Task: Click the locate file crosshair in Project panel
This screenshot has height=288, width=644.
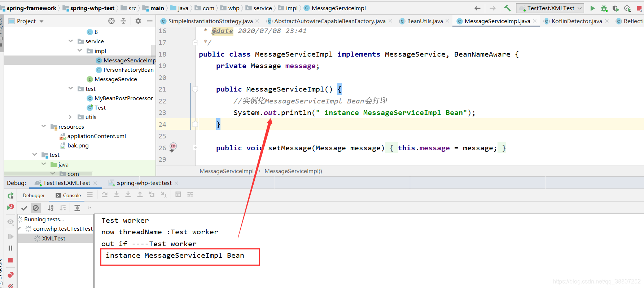Action: click(x=111, y=21)
